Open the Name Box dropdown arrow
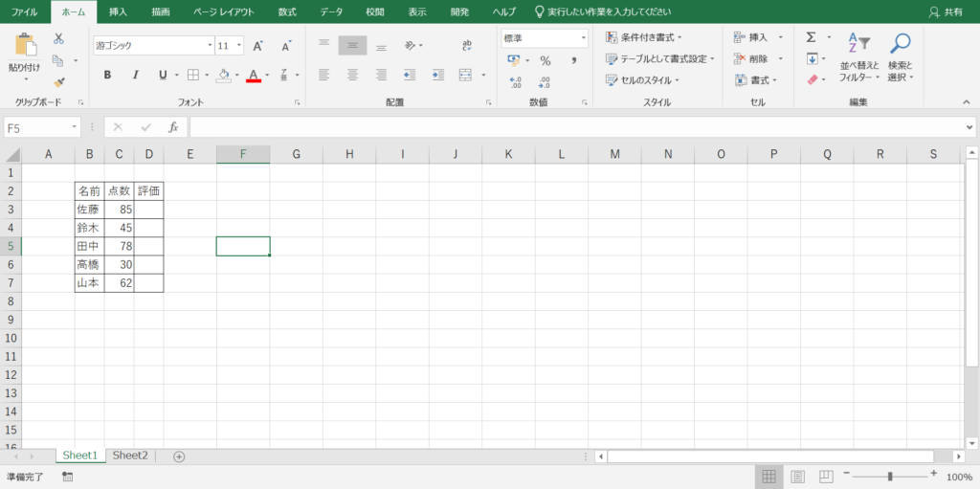This screenshot has width=980, height=489. pos(75,127)
